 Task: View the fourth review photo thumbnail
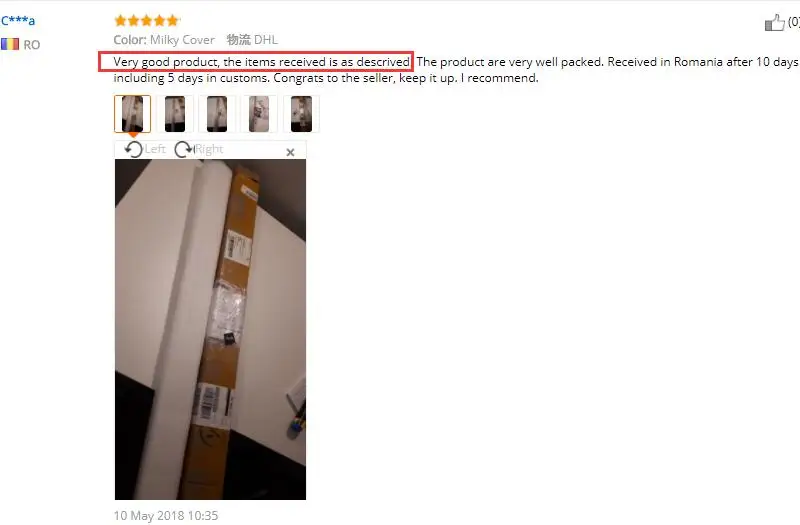point(259,114)
